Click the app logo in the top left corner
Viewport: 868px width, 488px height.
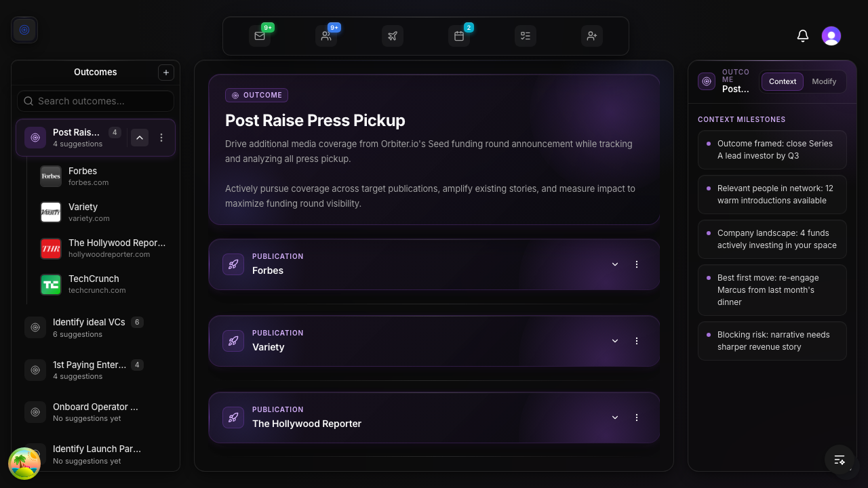pos(24,29)
